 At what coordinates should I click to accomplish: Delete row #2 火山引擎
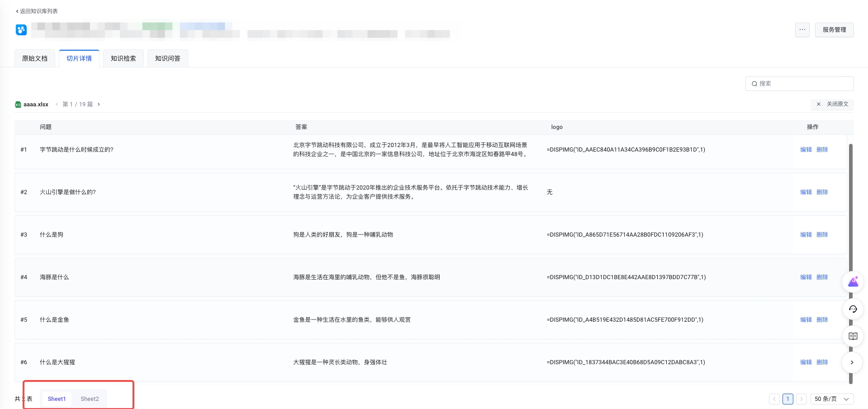pyautogui.click(x=822, y=192)
